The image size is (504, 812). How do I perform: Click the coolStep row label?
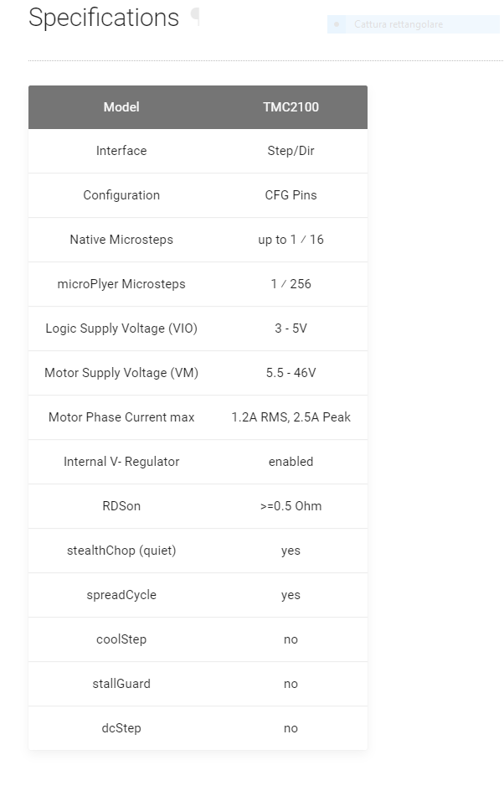pyautogui.click(x=121, y=639)
